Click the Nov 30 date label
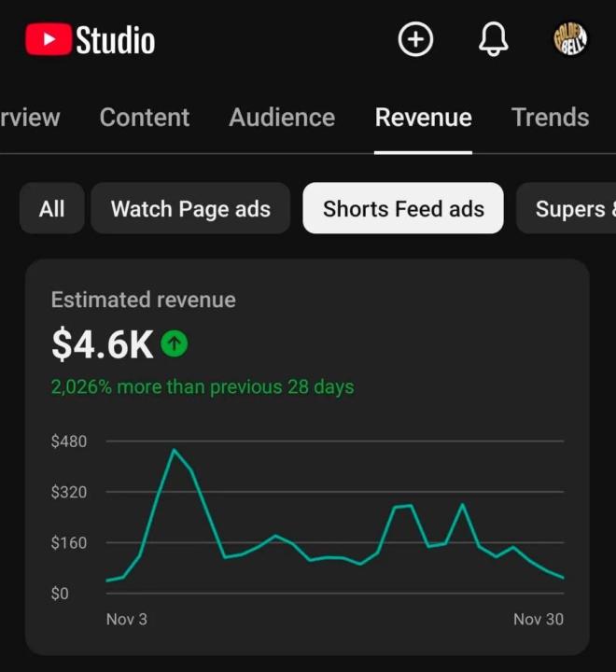The height and width of the screenshot is (672, 616). tap(538, 619)
